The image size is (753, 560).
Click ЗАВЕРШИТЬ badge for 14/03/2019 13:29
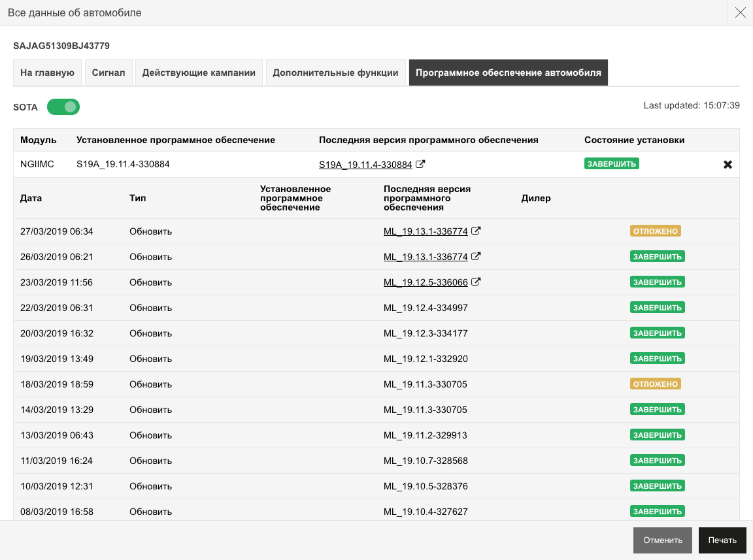(x=658, y=409)
